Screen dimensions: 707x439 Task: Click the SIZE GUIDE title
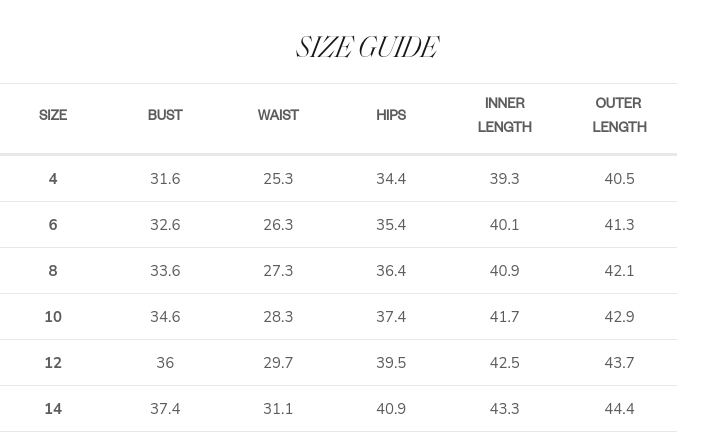click(x=367, y=48)
